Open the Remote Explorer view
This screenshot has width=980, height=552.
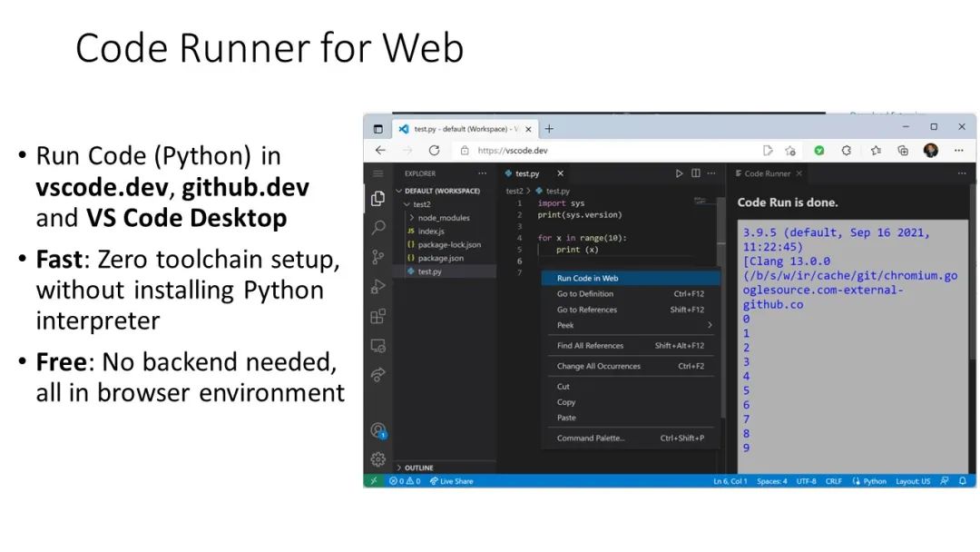point(377,346)
